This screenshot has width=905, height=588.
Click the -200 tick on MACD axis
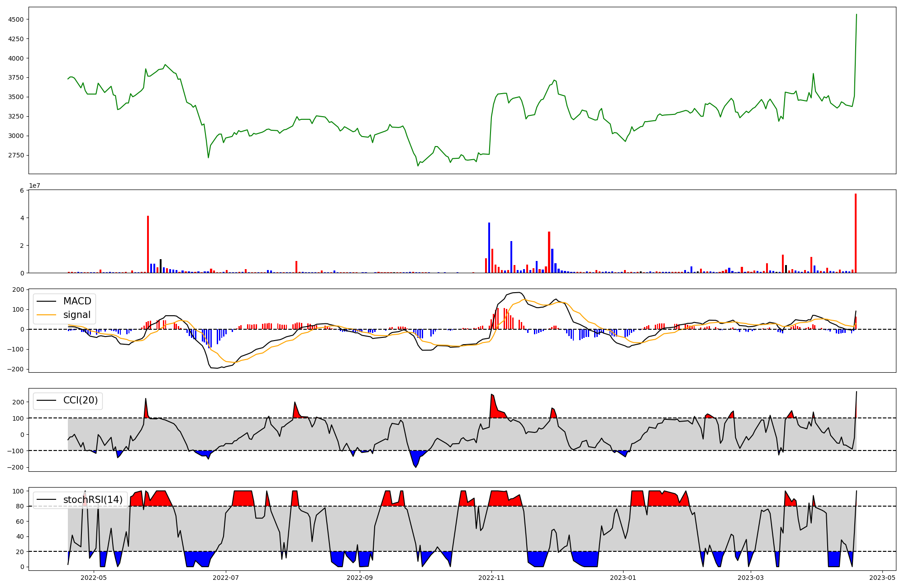[15, 369]
